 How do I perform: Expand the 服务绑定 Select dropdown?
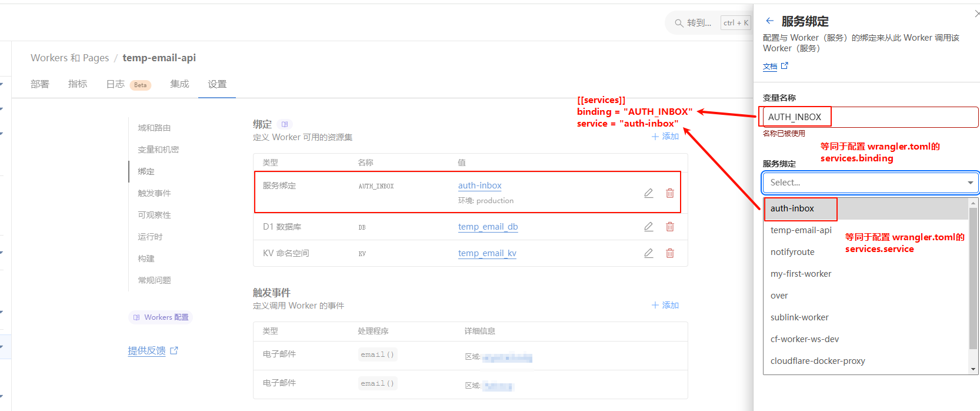870,183
